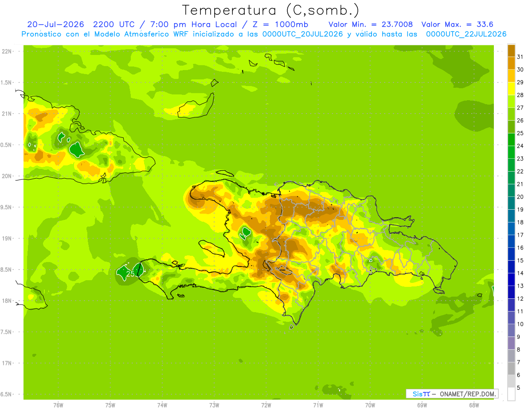Click the "70W" longitude label
Image resolution: width=532 pixels, height=411 pixels.
[x=370, y=405]
